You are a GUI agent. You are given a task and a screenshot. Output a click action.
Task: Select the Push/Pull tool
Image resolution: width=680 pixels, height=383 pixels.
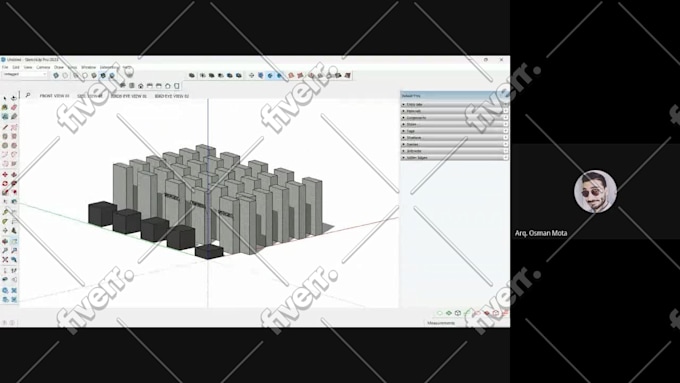(x=14, y=174)
